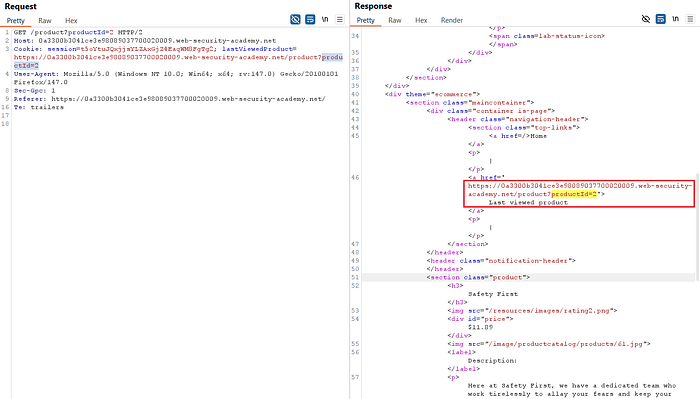
Task: Switch Request view to Pretty tab
Action: (x=16, y=21)
